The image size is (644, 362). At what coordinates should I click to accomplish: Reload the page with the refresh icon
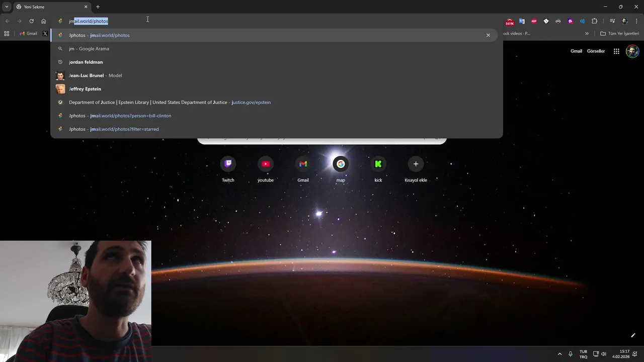click(x=31, y=21)
